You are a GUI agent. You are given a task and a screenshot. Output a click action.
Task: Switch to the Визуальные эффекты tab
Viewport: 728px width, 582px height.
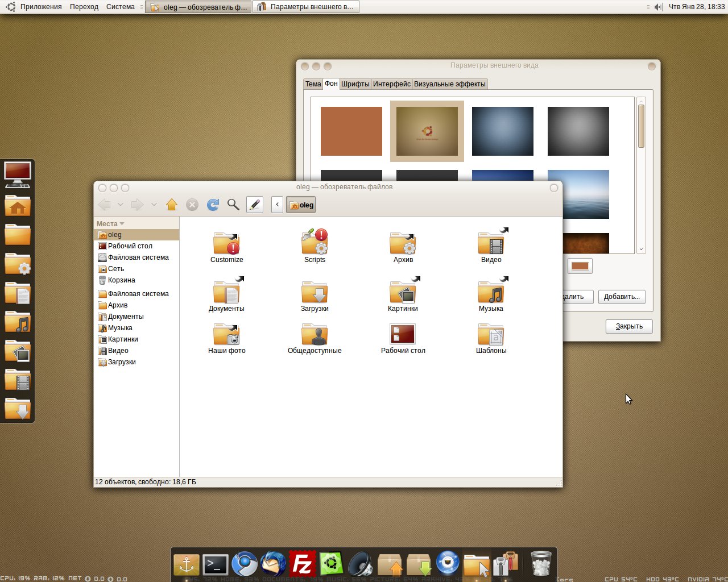tap(450, 84)
